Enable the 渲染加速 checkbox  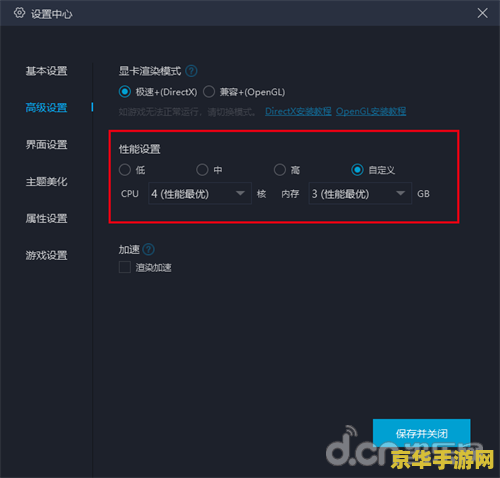pos(125,267)
